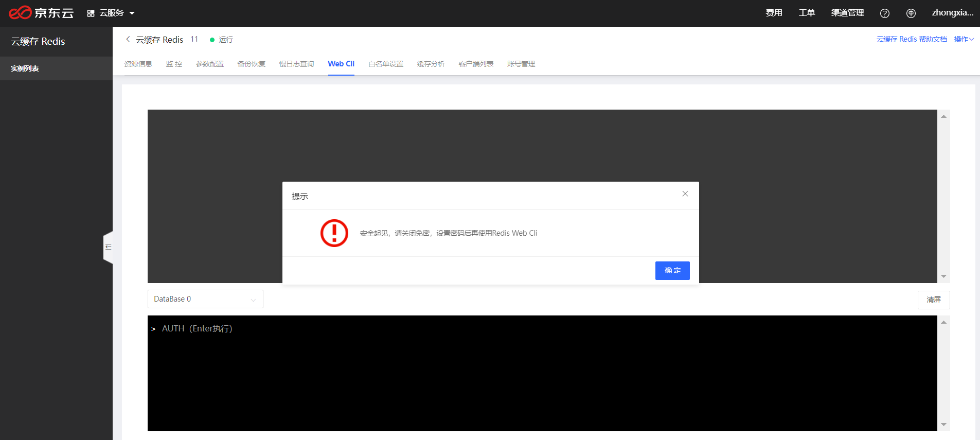
Task: Collapse the sidebar with the handle
Action: [108, 247]
